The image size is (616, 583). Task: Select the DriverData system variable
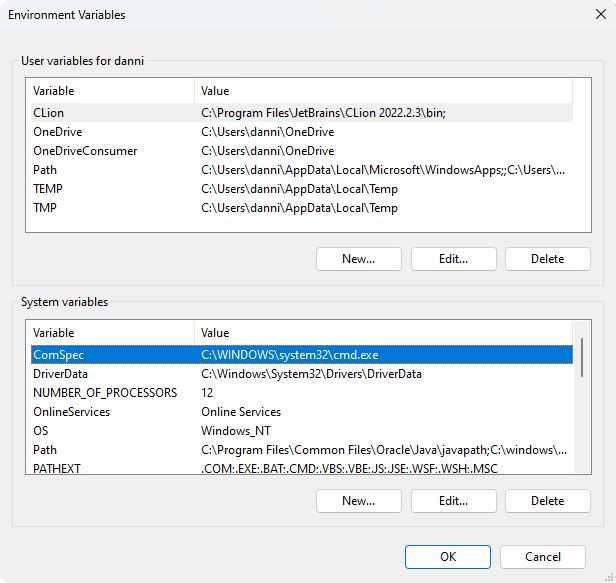coord(302,374)
